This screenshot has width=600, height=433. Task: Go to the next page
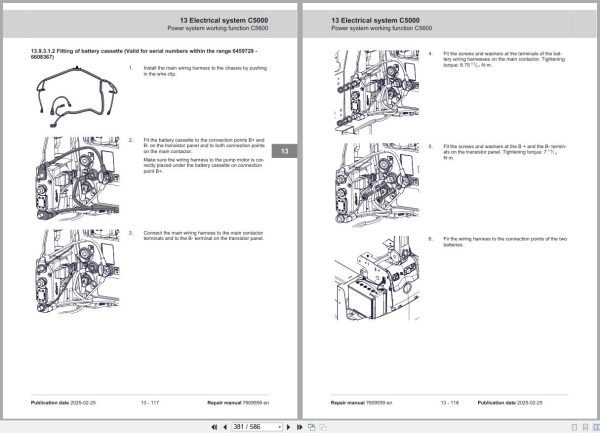[x=289, y=427]
